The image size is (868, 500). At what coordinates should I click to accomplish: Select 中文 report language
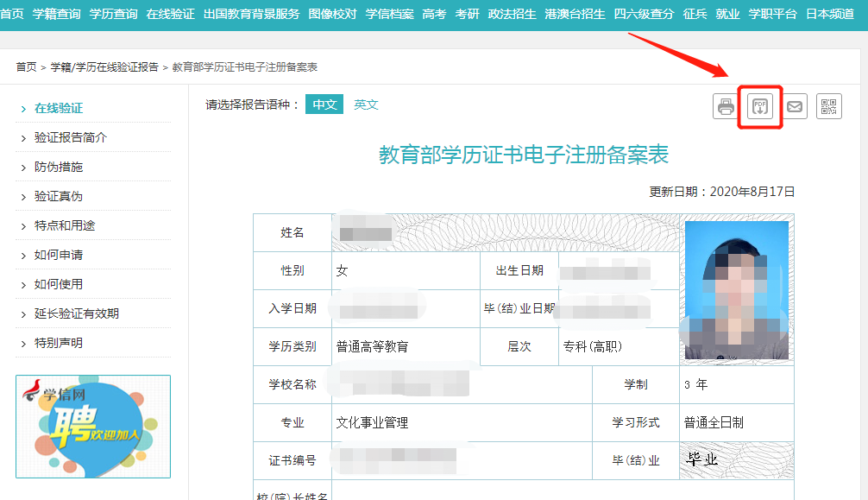(324, 104)
